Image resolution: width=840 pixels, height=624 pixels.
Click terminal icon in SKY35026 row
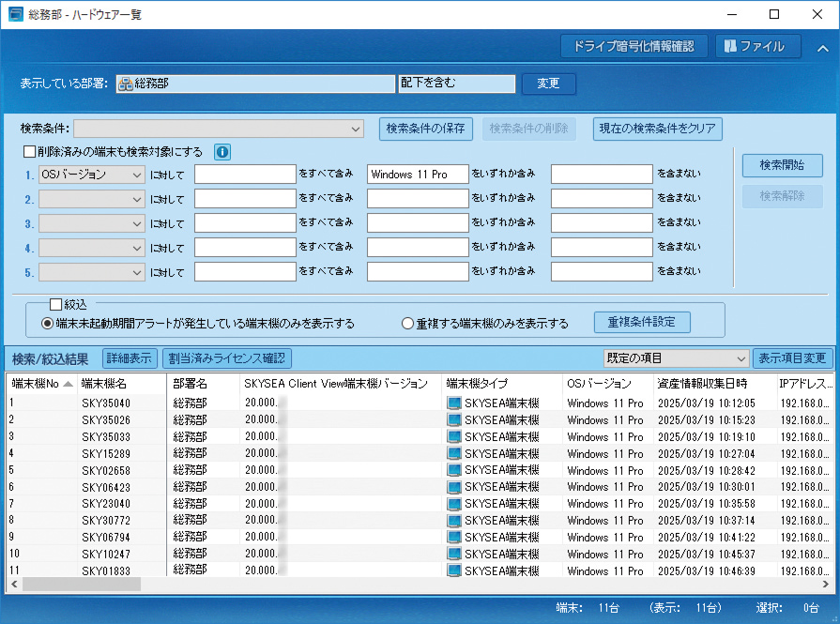tap(453, 420)
